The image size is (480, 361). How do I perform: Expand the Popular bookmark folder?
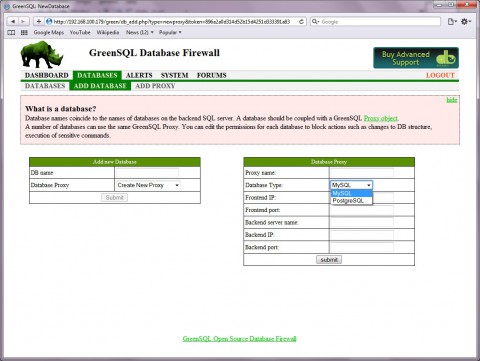[x=170, y=32]
